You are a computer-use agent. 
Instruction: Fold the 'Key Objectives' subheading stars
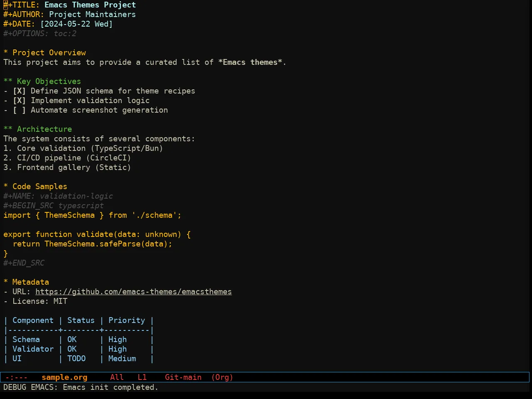8,81
